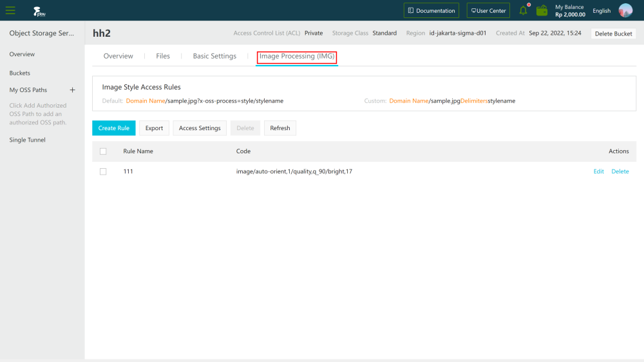Click the Export button
Viewport: 644px width, 362px height.
pyautogui.click(x=154, y=128)
